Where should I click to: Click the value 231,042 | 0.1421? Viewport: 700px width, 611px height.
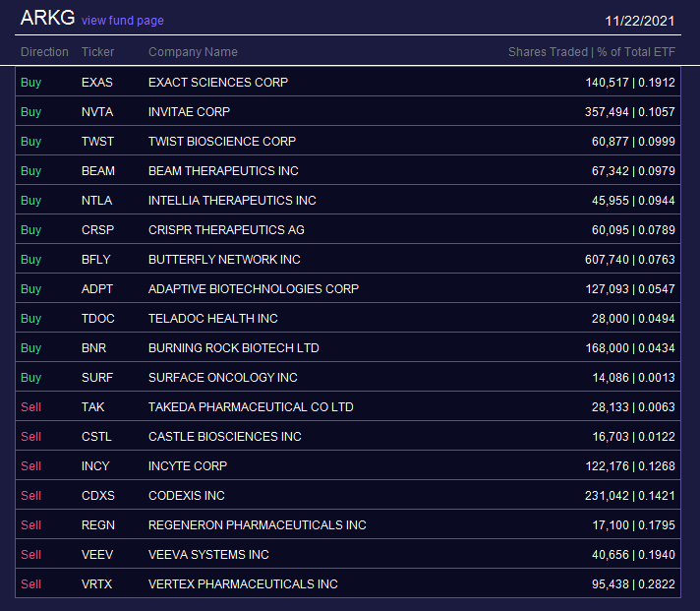[630, 495]
